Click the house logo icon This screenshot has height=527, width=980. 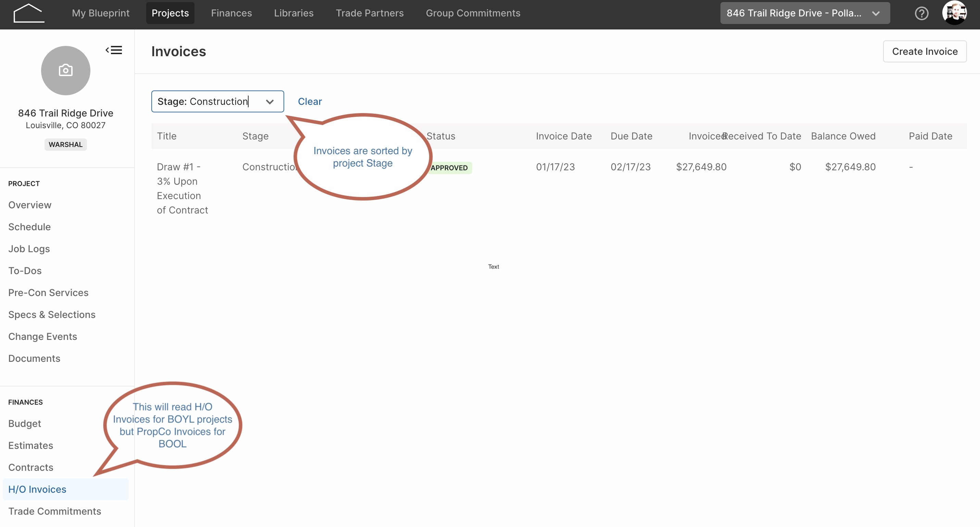tap(29, 13)
